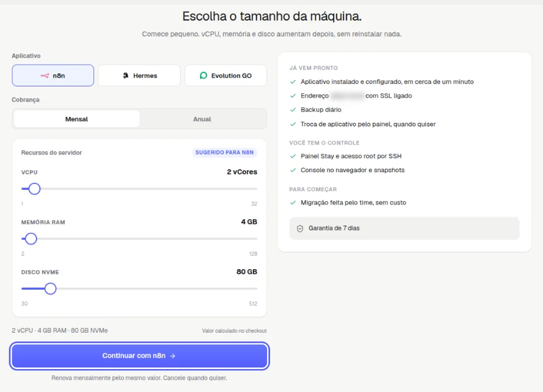Screen dimensions: 543x392
Task: Click the Comece pequeno subtitle text
Action: click(x=272, y=34)
